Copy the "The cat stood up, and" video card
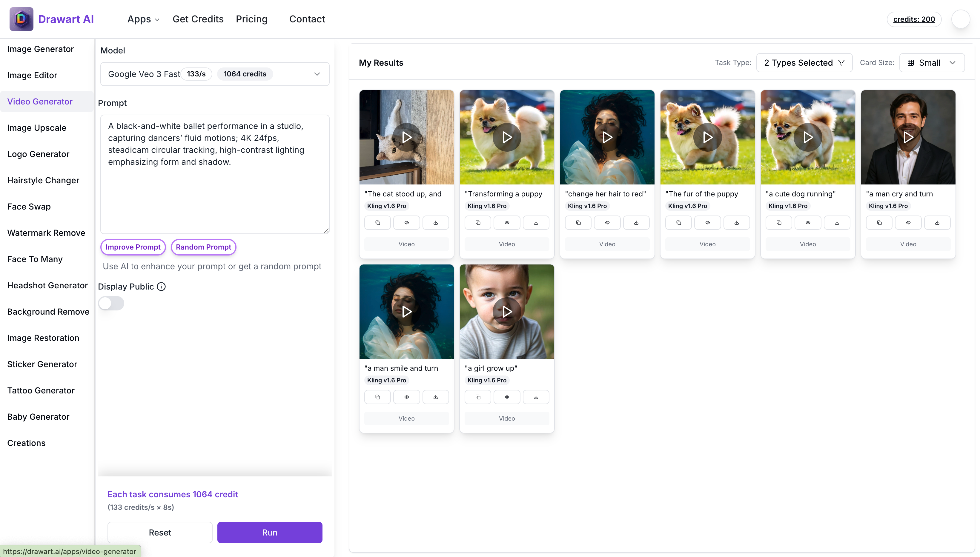980x557 pixels. pos(377,223)
